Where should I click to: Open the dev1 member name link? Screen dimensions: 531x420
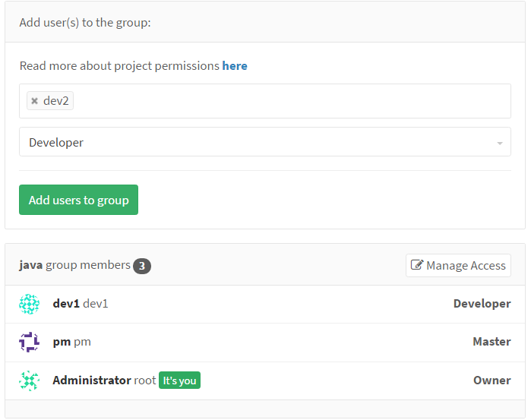click(x=66, y=304)
